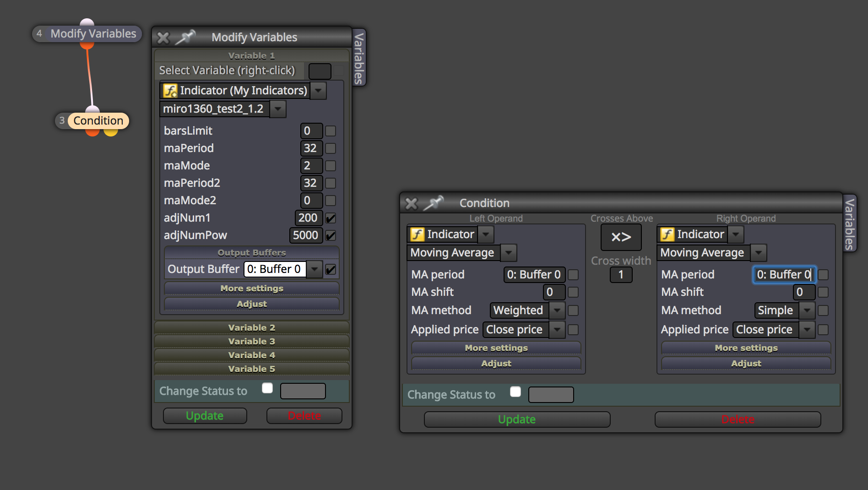Click the orange output dot under Modify Variables node
This screenshot has width=868, height=490.
click(87, 45)
